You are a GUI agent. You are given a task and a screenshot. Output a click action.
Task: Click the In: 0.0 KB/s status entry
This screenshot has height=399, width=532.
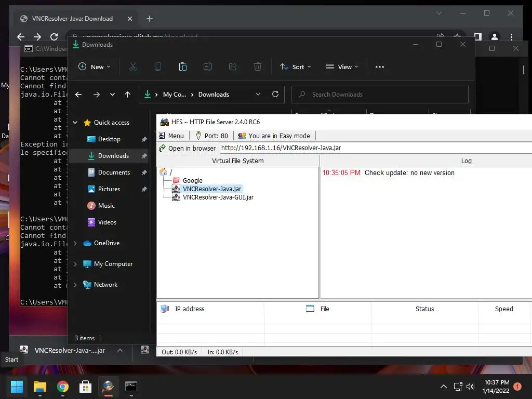coord(222,352)
